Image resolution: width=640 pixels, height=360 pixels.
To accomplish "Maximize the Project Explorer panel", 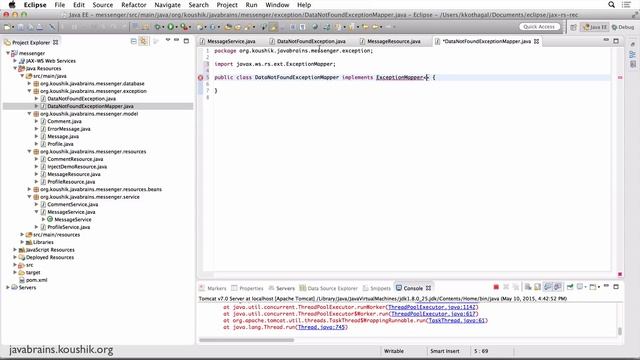I will click(186, 41).
